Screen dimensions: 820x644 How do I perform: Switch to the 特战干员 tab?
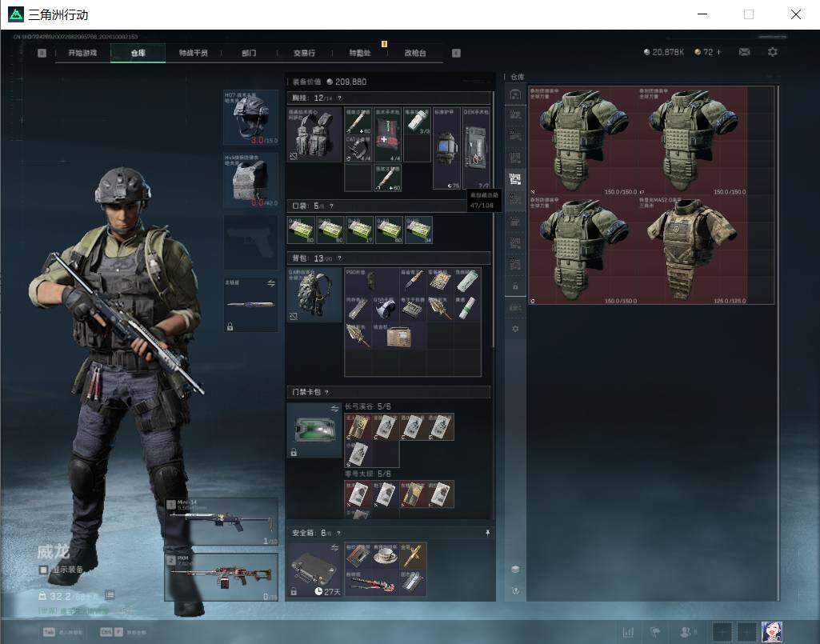194,53
